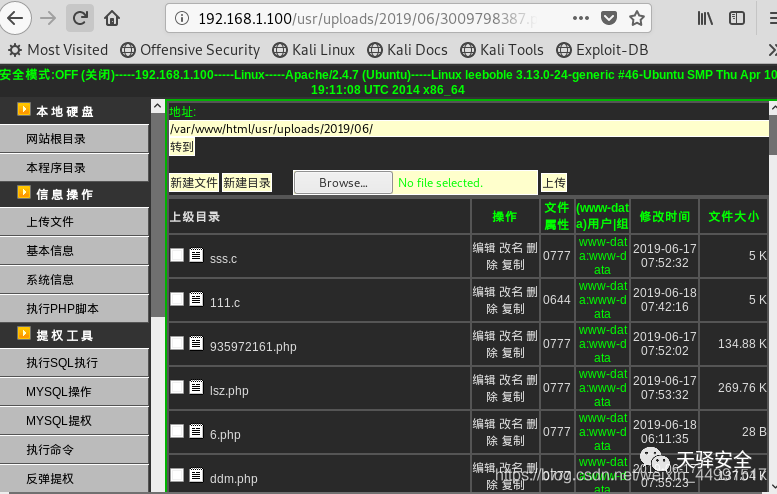777x494 pixels.
Task: Go to the browser home page icon
Action: click(112, 18)
